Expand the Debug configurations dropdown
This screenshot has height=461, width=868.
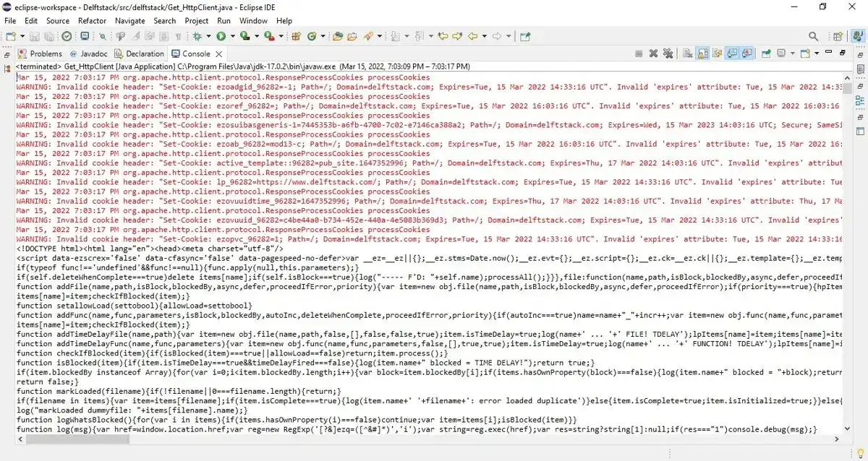[208, 36]
